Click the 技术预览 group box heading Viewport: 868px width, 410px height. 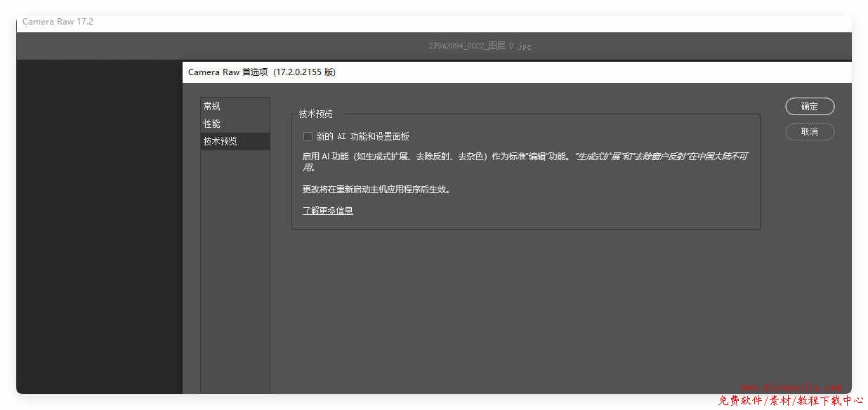(x=316, y=114)
